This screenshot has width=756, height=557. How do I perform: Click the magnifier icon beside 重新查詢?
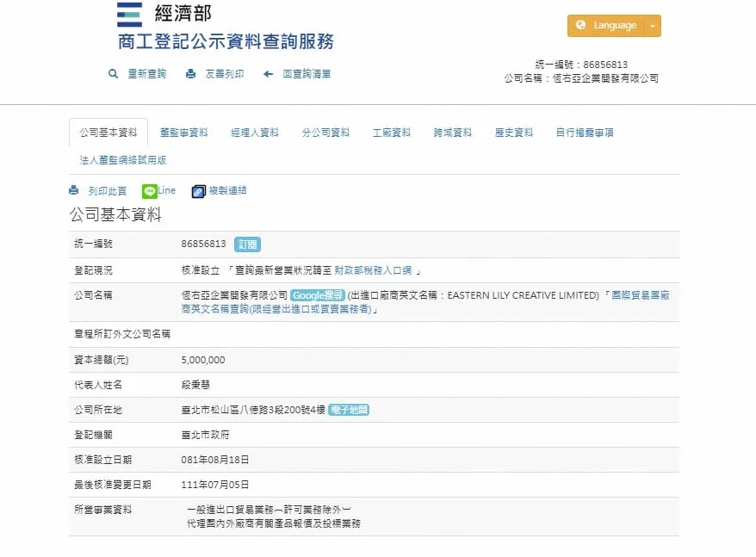113,74
